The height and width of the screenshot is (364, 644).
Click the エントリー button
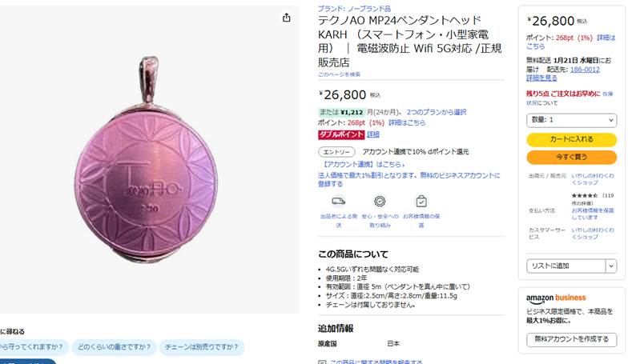(336, 152)
